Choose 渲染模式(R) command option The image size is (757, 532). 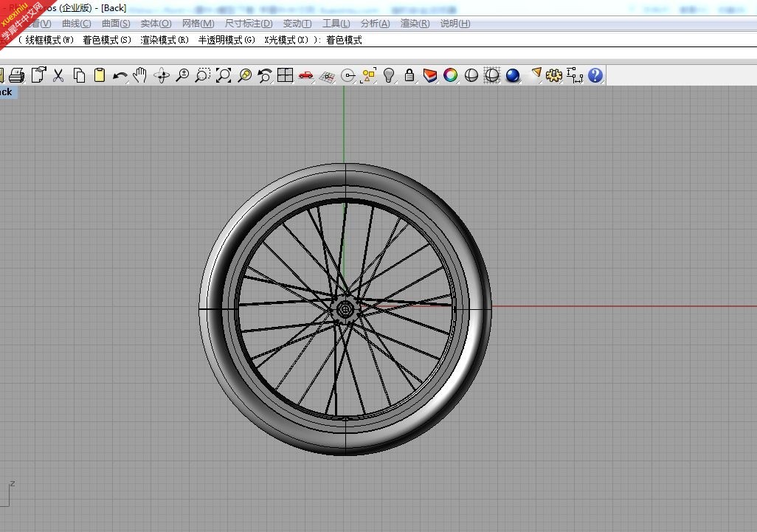tap(164, 40)
